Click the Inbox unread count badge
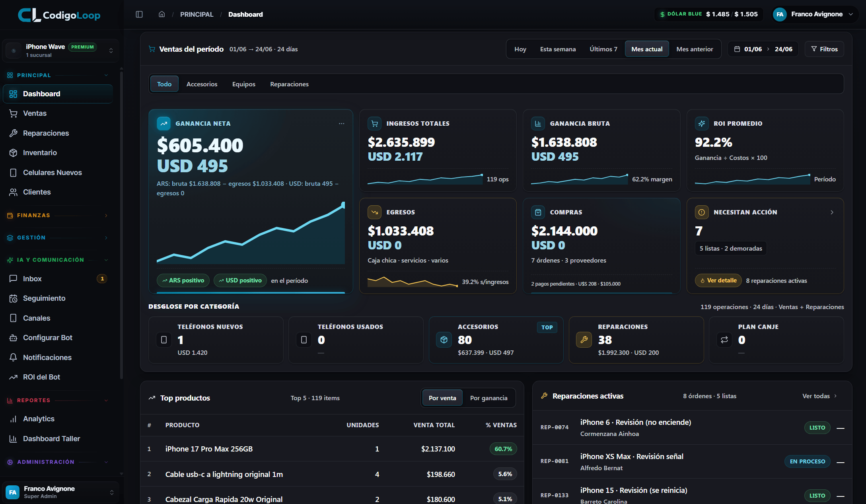Viewport: 866px width, 504px height. pyautogui.click(x=102, y=278)
